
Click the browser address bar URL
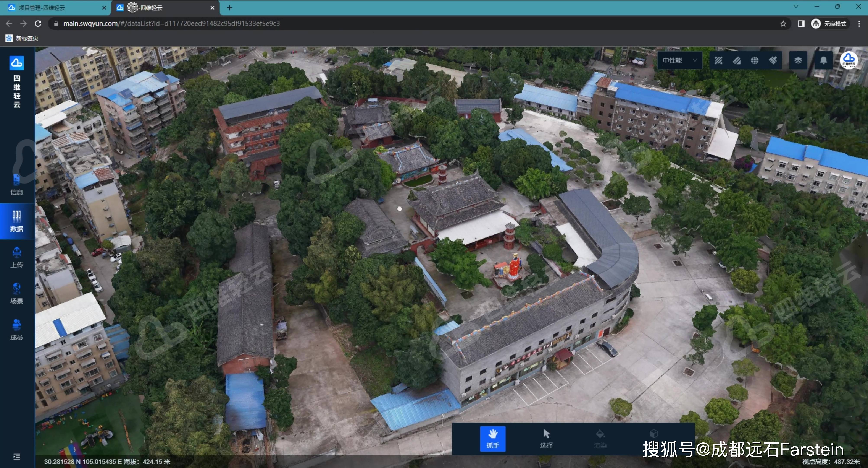[171, 24]
